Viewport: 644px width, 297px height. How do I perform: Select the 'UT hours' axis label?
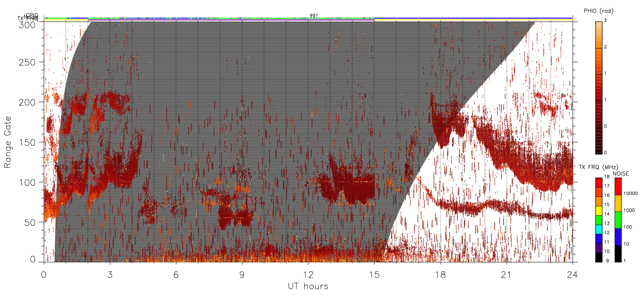click(308, 287)
